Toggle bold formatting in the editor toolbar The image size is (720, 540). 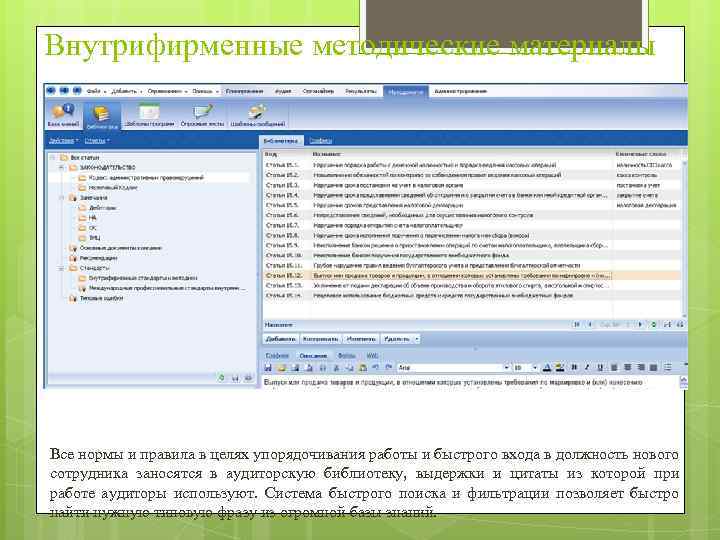(x=574, y=368)
